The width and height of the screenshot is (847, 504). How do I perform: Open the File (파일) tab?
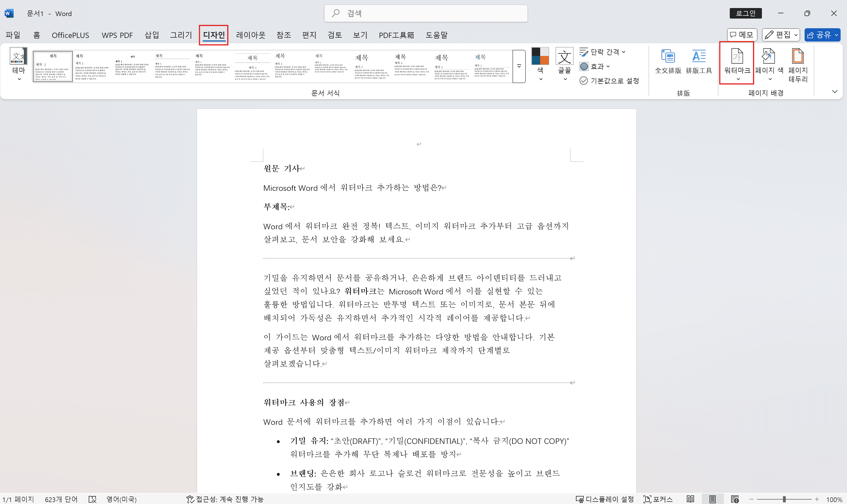[13, 35]
